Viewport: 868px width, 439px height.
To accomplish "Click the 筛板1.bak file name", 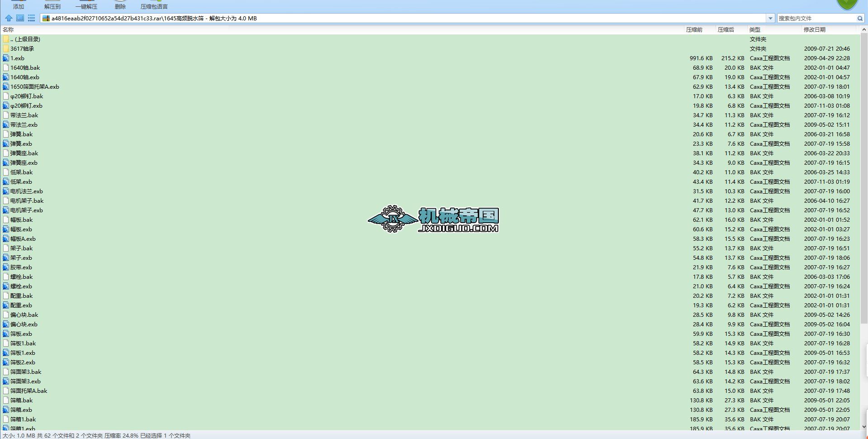I will coord(23,343).
